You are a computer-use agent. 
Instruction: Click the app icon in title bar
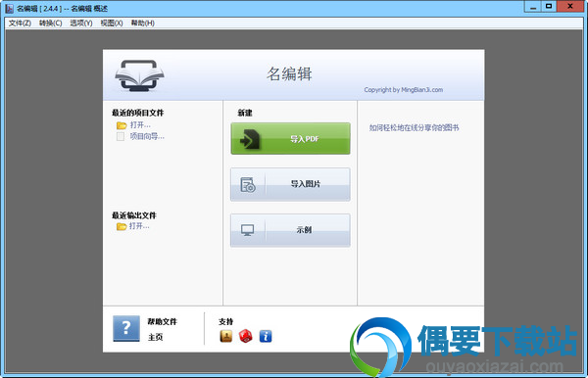(x=10, y=8)
